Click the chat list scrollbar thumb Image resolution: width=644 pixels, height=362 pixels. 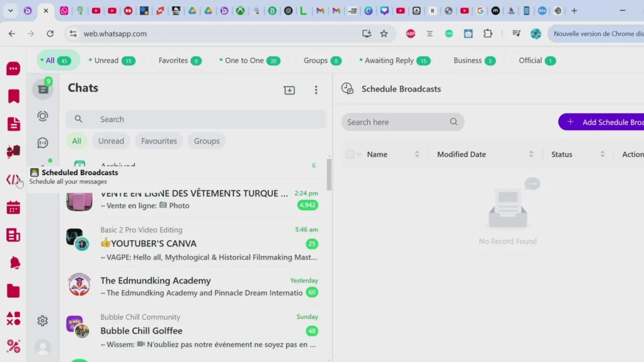point(329,174)
